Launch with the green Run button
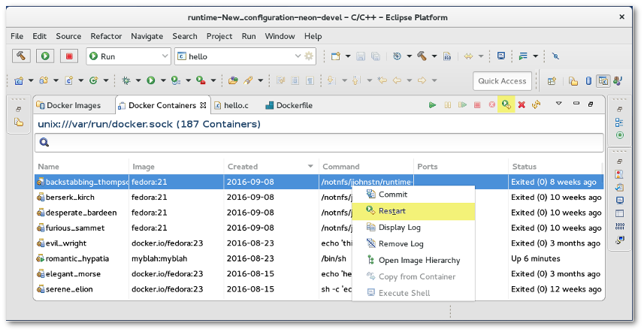The height and width of the screenshot is (332, 644). (x=45, y=56)
